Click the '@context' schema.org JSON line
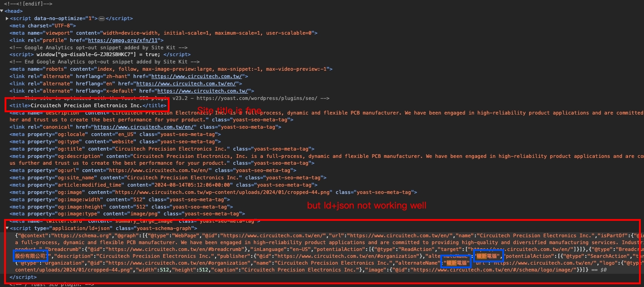Viewport: 644px width, 287px height. tap(330, 235)
